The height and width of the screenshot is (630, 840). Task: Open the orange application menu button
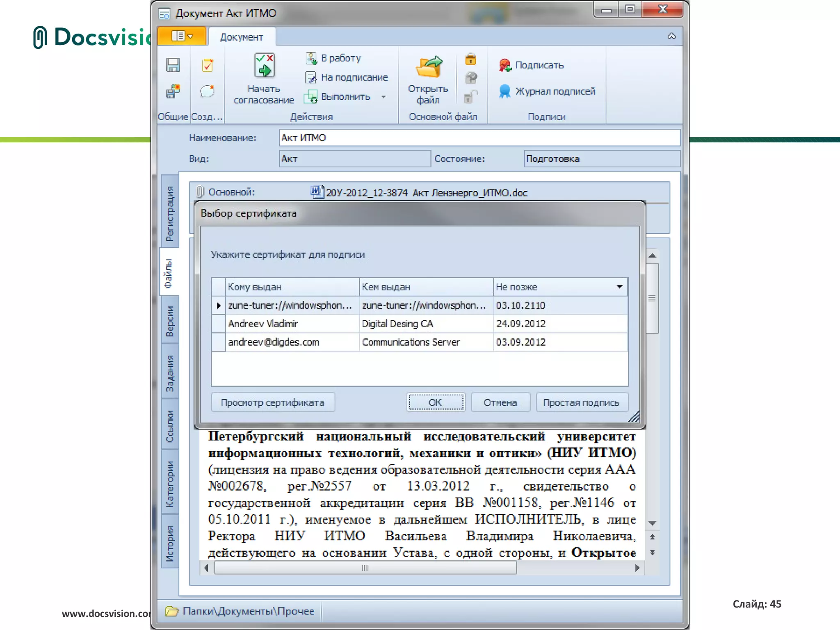point(182,36)
